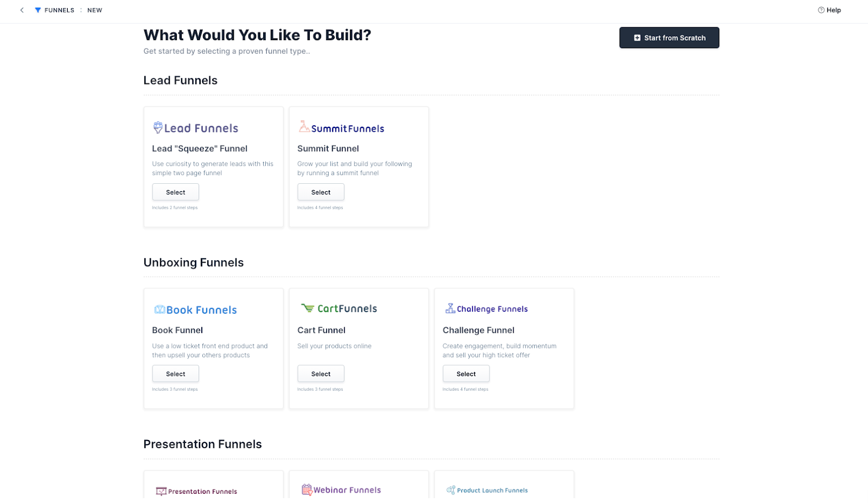The height and width of the screenshot is (503, 868).
Task: Click the podium icon in Challenge Funnels logo
Action: 449,308
